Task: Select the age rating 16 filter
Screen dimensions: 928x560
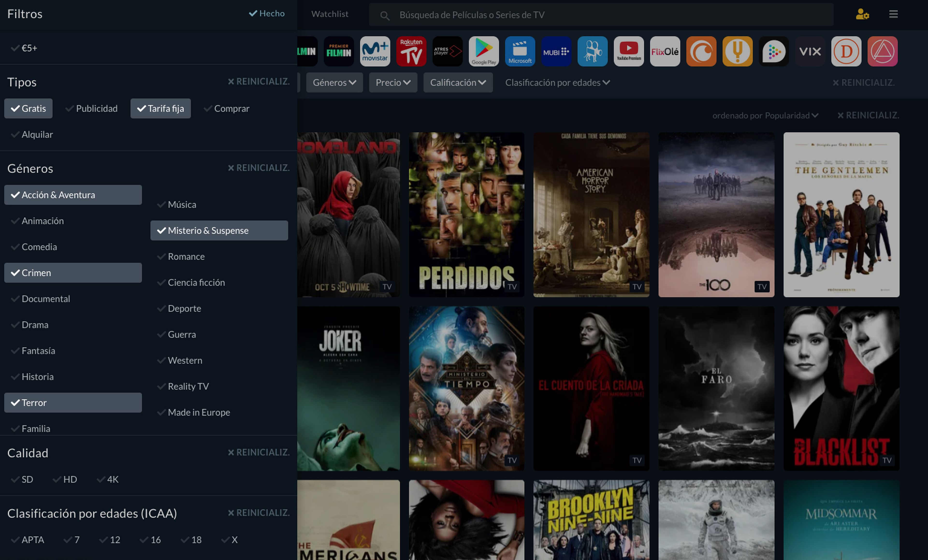Action: pos(150,540)
